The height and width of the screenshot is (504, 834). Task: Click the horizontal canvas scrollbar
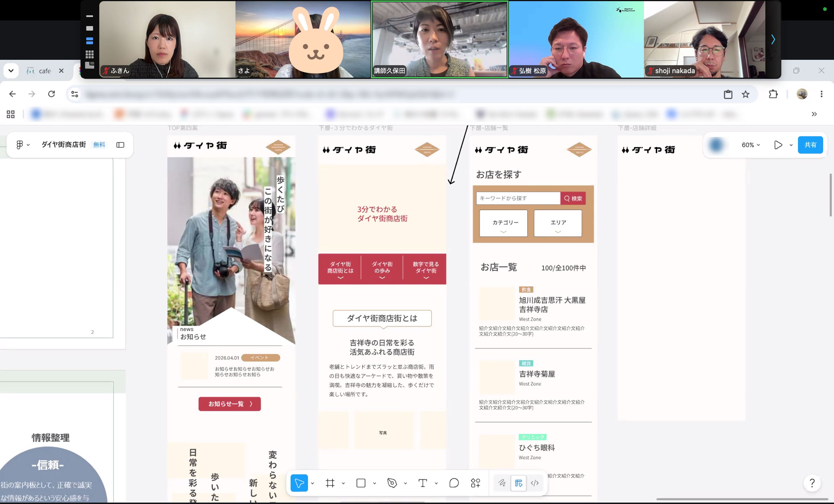point(742,499)
